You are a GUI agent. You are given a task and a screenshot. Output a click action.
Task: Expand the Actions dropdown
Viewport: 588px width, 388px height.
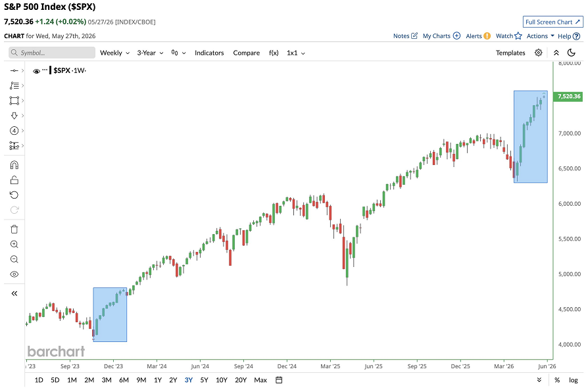pyautogui.click(x=541, y=36)
